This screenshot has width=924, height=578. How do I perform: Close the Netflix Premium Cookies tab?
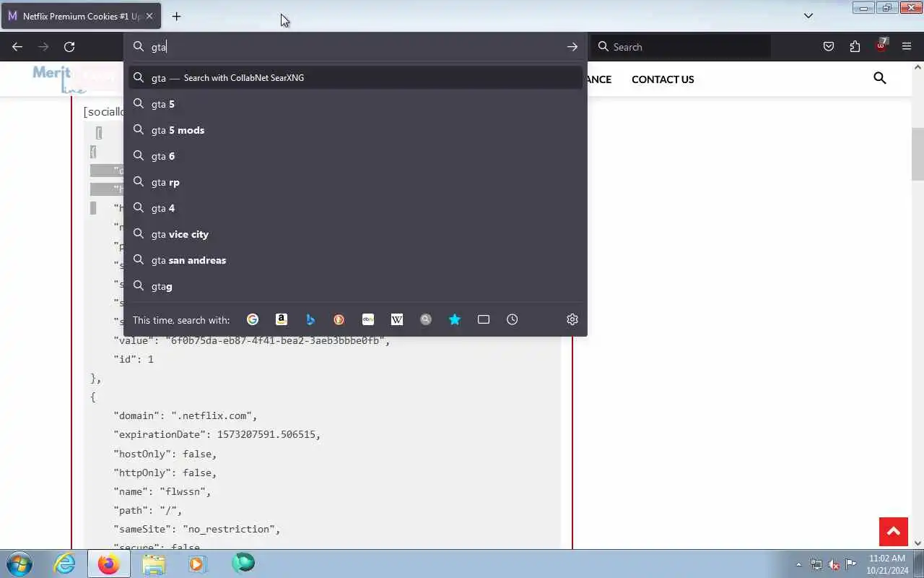click(x=149, y=16)
